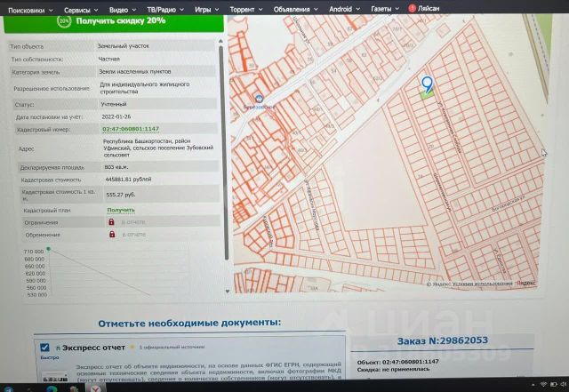Click the Частная ownership value
Screen dimensions: 569x392
click(x=108, y=59)
